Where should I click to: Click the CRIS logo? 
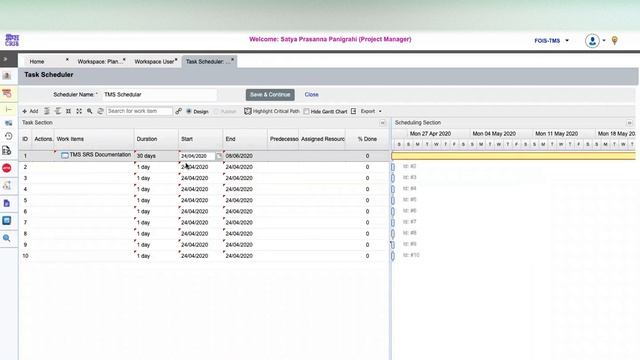tap(12, 40)
